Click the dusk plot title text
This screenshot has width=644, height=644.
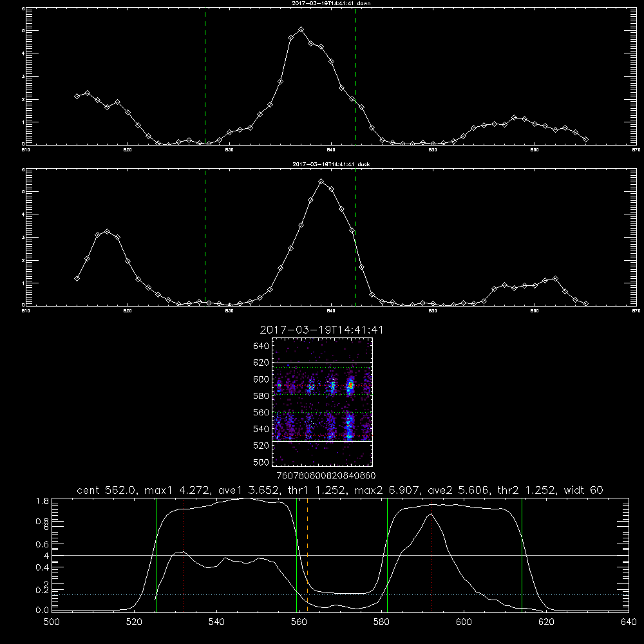click(331, 164)
